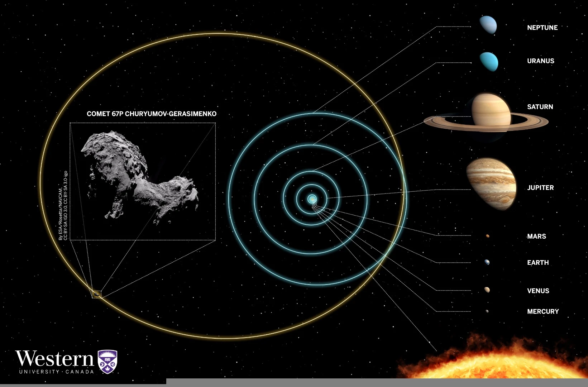Click the SATURN label
Viewport: 588px width, 387px height.
point(540,107)
